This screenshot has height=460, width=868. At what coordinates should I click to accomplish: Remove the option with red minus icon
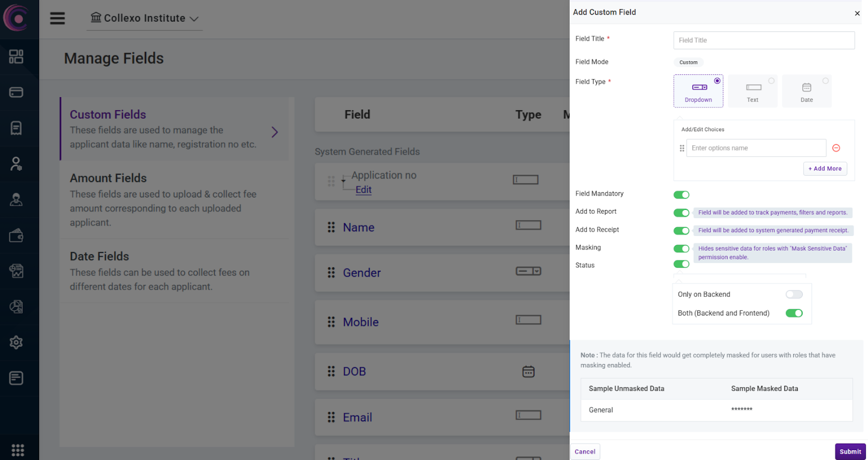[x=836, y=148]
